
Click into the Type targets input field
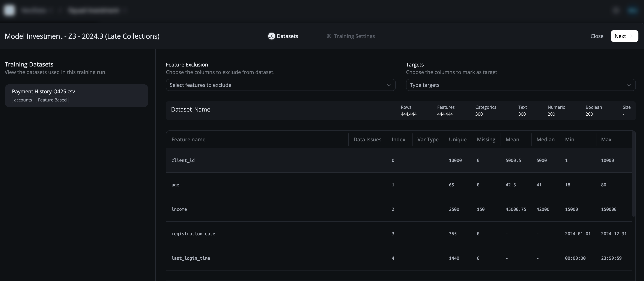coord(513,85)
